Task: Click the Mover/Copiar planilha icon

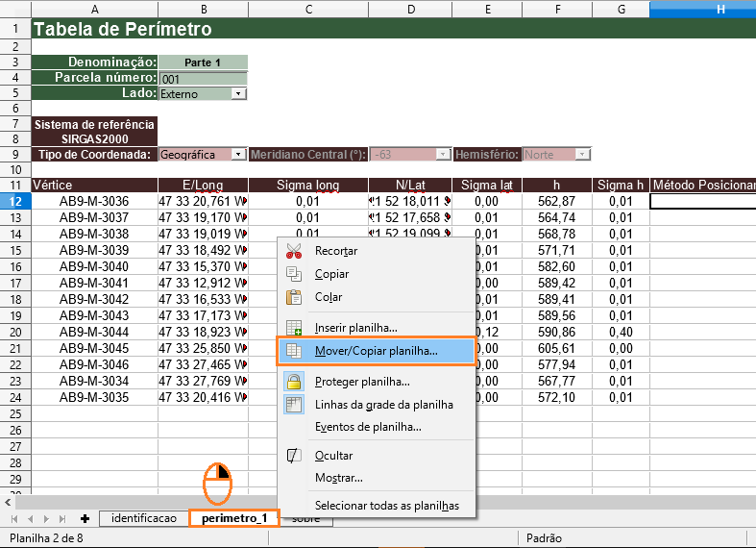Action: [294, 351]
